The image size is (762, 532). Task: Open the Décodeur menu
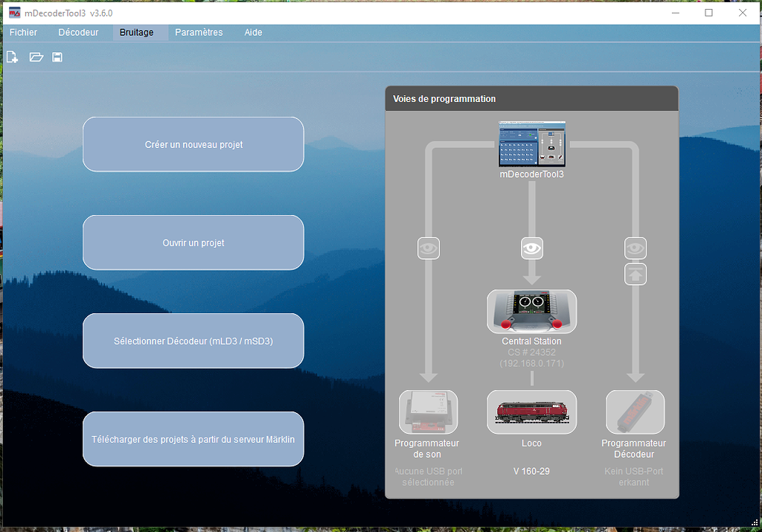pyautogui.click(x=78, y=33)
